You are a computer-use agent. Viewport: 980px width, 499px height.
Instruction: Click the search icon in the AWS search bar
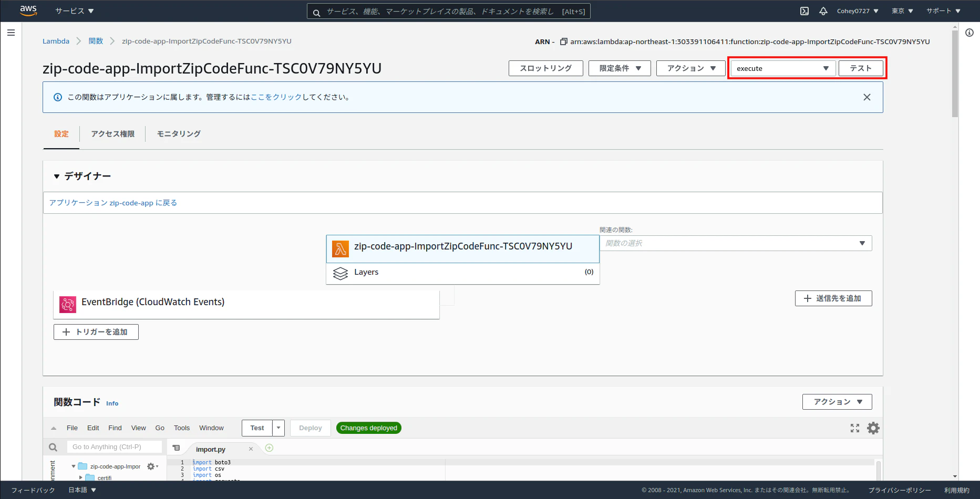point(317,13)
